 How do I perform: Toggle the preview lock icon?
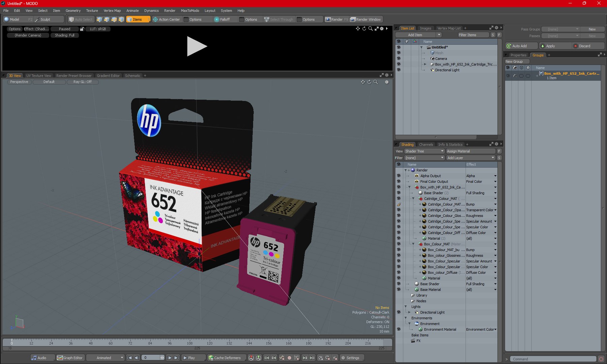82,29
